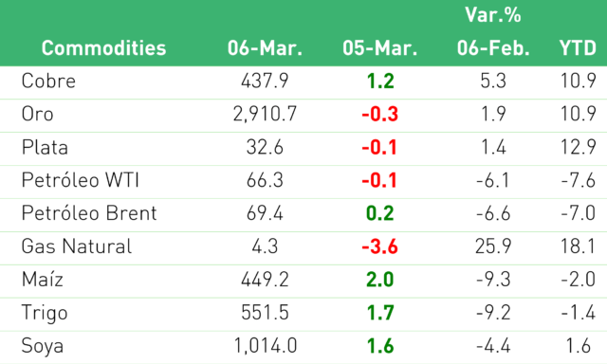
Task: Select Soya's price 1,014.0
Action: (x=266, y=345)
